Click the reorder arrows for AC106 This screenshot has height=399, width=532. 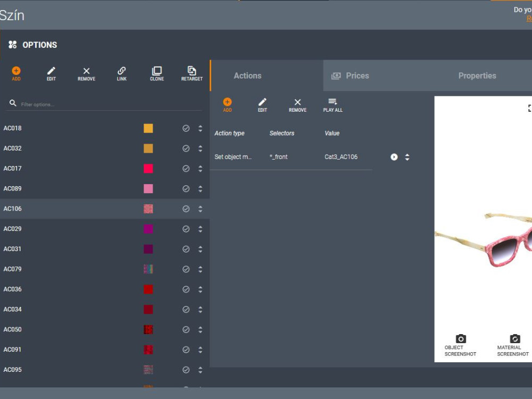coord(200,209)
